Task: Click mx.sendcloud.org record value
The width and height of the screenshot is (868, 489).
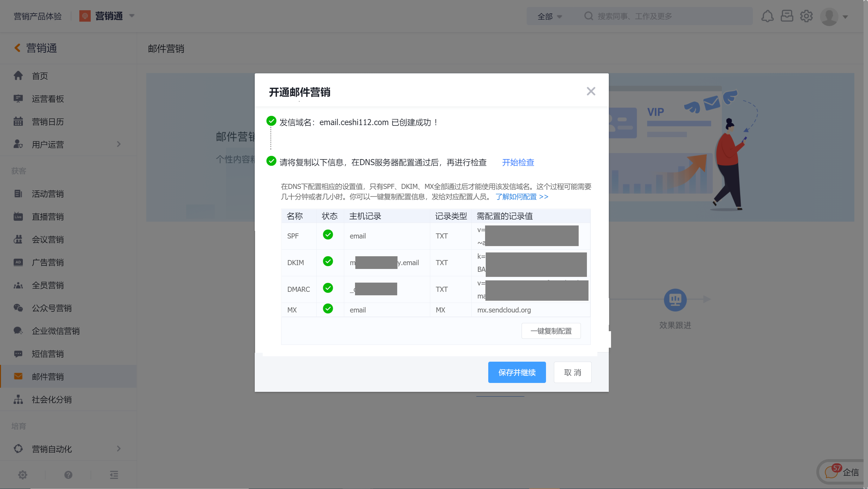Action: click(504, 310)
